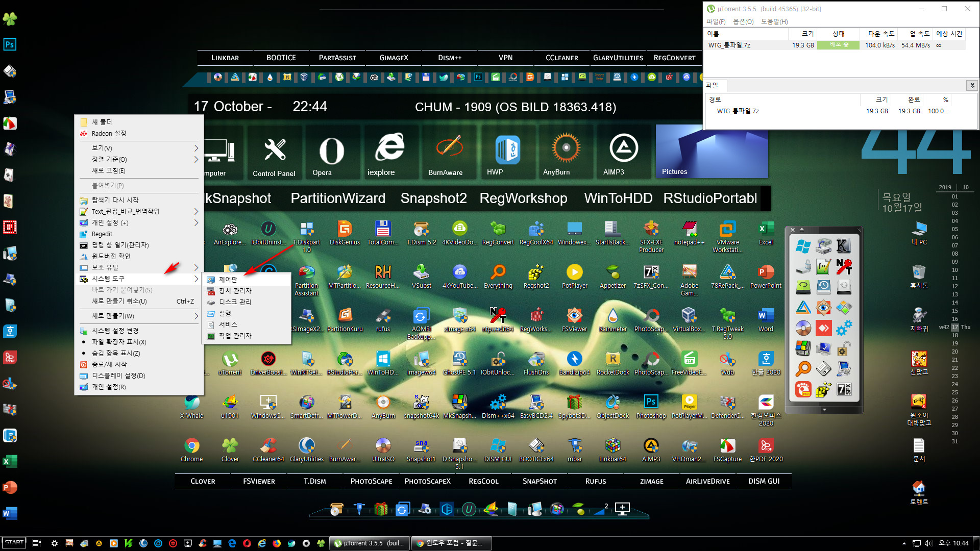The height and width of the screenshot is (551, 980).
Task: Open uTorrent 파일(F) menu
Action: (x=716, y=21)
